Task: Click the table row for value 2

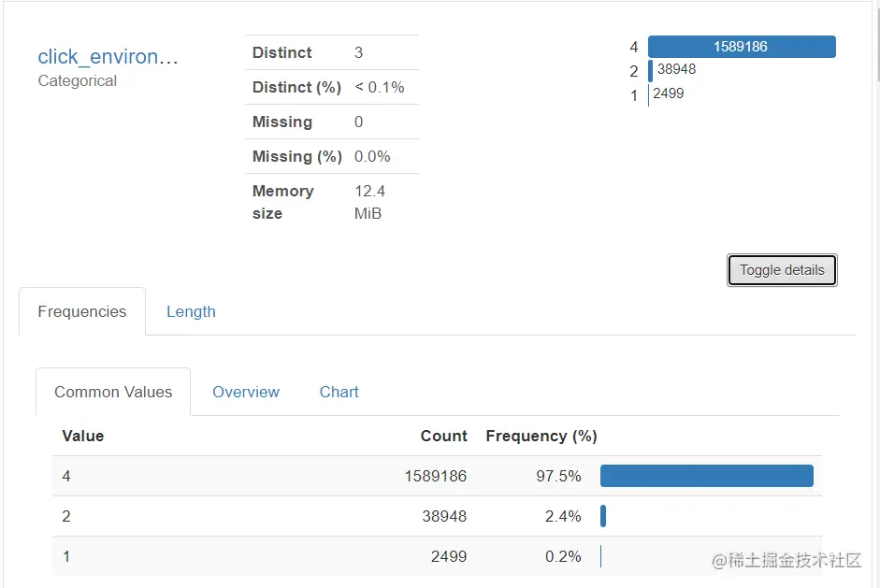Action: pyautogui.click(x=281, y=516)
